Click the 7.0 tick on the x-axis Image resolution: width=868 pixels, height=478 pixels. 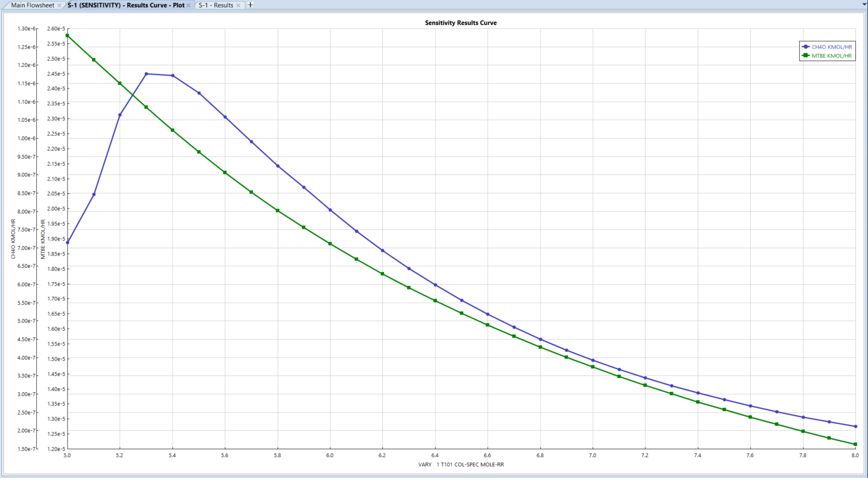coord(592,455)
